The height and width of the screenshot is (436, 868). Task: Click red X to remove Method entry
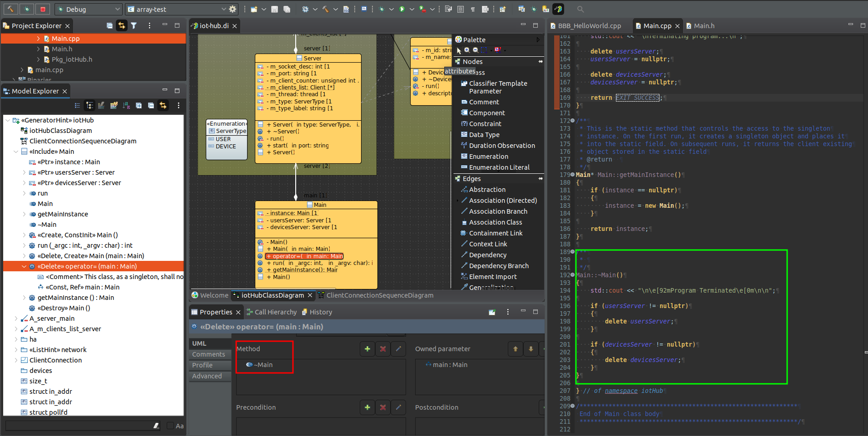pyautogui.click(x=383, y=349)
